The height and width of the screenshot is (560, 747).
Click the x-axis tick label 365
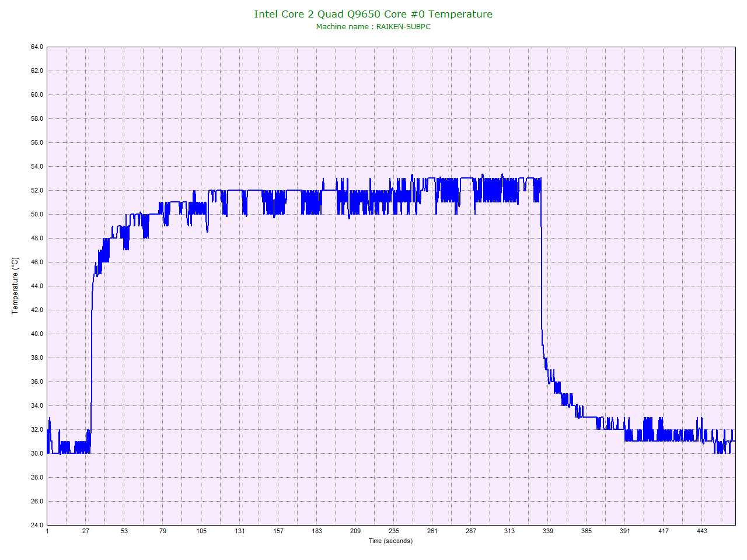tap(587, 531)
